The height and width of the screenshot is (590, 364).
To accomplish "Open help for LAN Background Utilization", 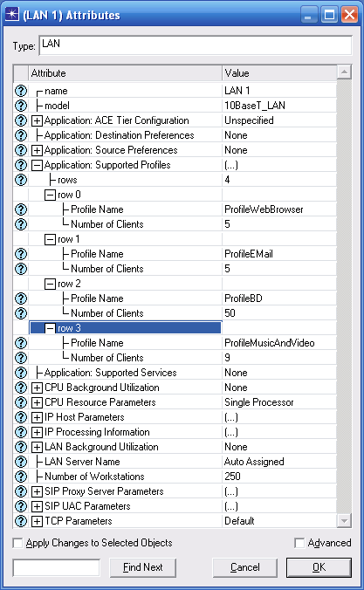I will (21, 447).
